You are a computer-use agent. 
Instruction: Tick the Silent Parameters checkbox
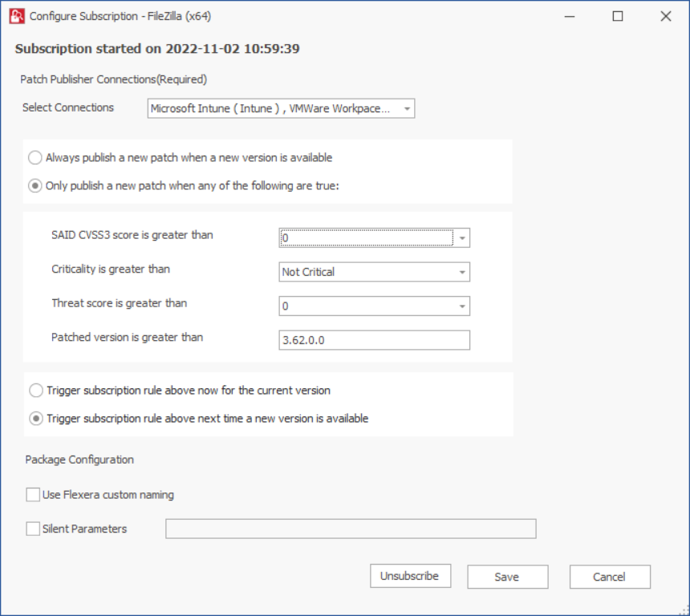[x=33, y=529]
